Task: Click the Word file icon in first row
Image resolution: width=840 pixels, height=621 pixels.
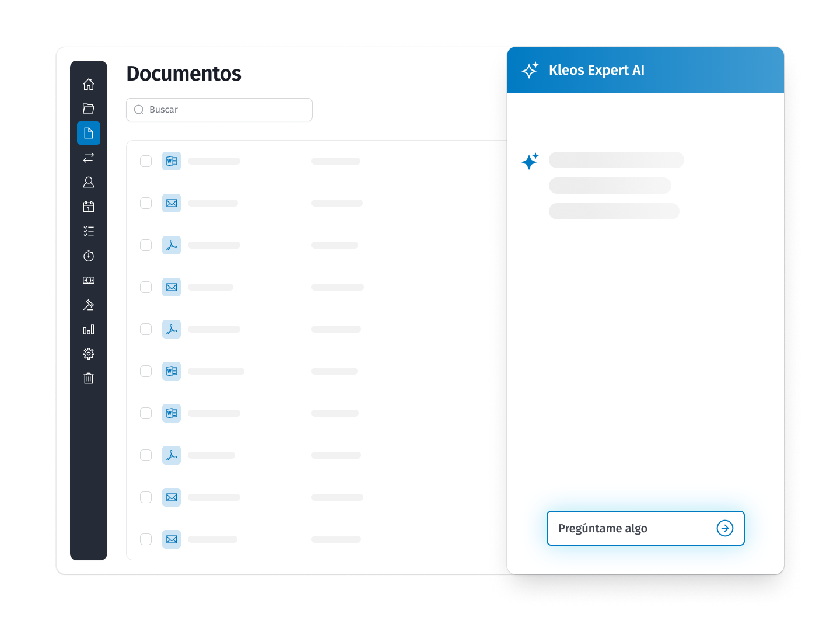Action: tap(171, 161)
